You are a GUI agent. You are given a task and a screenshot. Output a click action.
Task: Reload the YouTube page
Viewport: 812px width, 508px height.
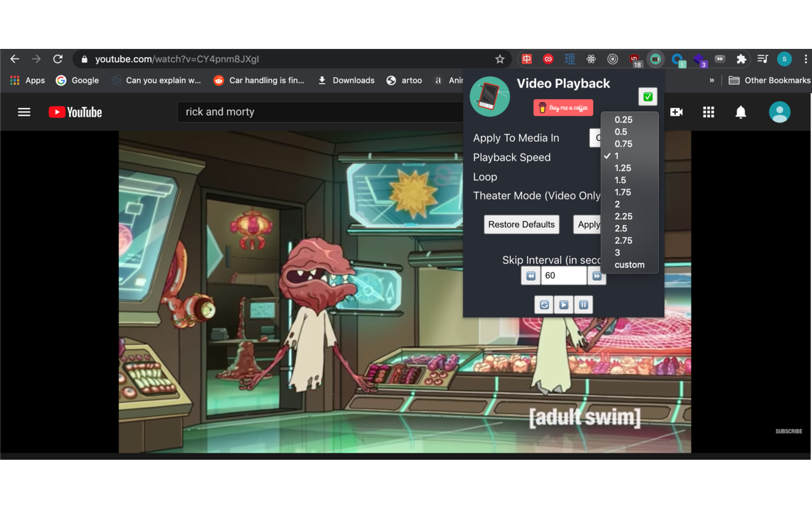coord(58,59)
